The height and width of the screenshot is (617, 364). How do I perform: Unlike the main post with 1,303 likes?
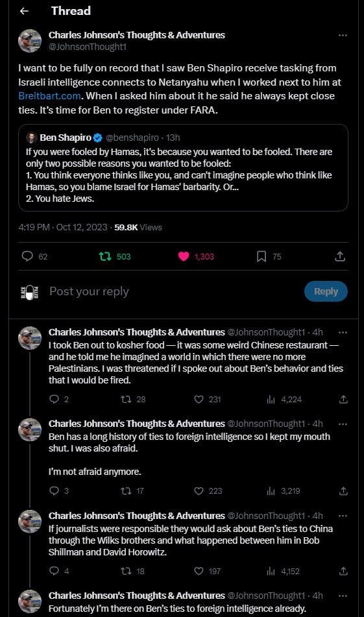[184, 256]
